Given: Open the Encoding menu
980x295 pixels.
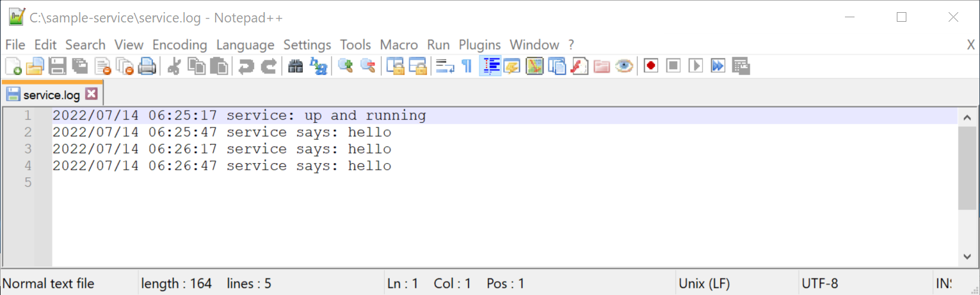Looking at the screenshot, I should tap(179, 45).
